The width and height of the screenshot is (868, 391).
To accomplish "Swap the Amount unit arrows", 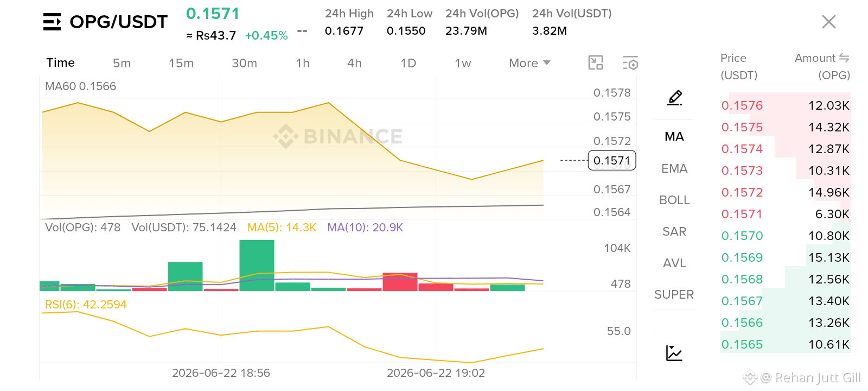I will click(x=844, y=58).
